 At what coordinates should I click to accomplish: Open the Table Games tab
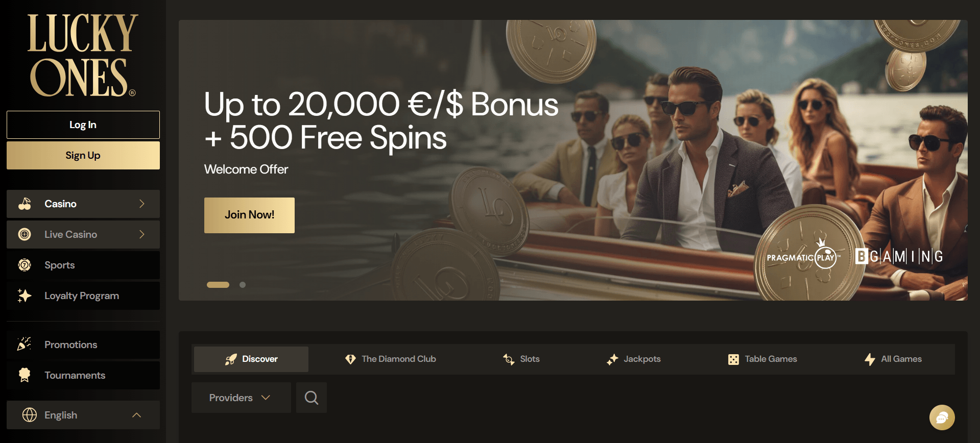(762, 359)
